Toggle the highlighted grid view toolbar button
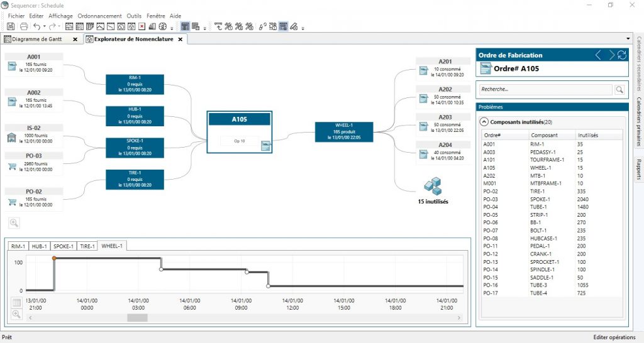644x343 pixels. [186, 26]
